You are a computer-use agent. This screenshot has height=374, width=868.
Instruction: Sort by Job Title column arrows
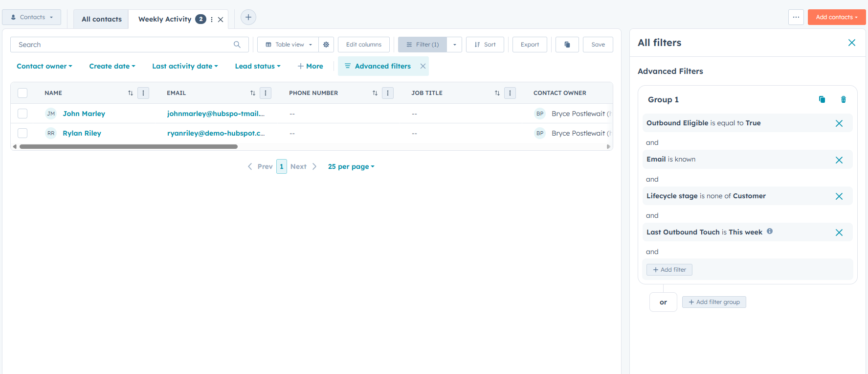pos(497,93)
